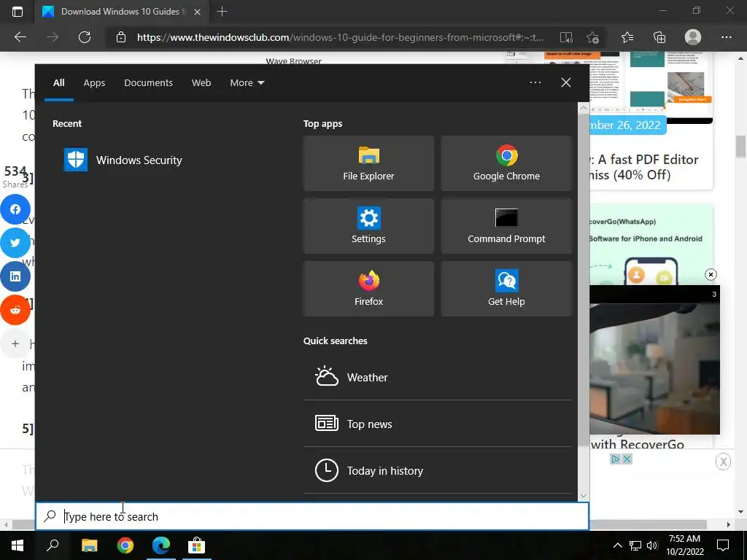Switch to Edge in the taskbar
The image size is (747, 560).
[x=161, y=545]
